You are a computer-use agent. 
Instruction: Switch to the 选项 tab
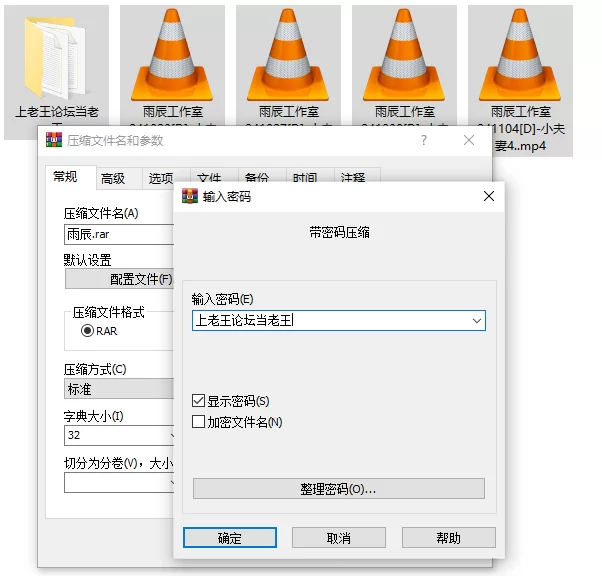tap(161, 179)
